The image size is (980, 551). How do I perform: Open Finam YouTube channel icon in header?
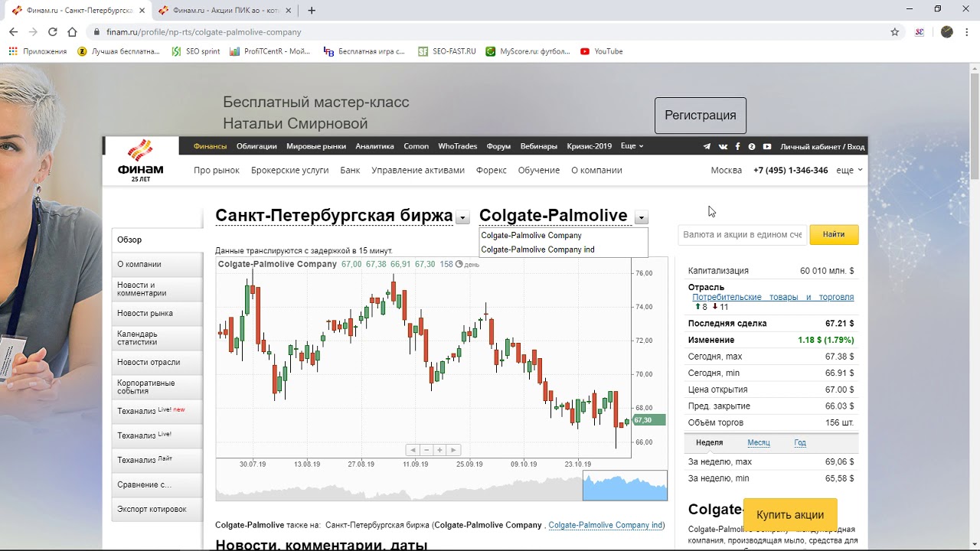[x=767, y=146]
